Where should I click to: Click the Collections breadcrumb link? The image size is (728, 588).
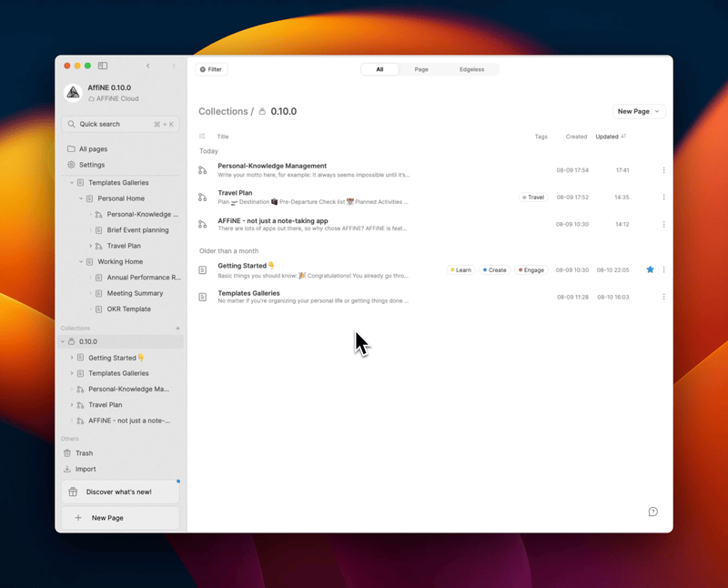coord(223,111)
